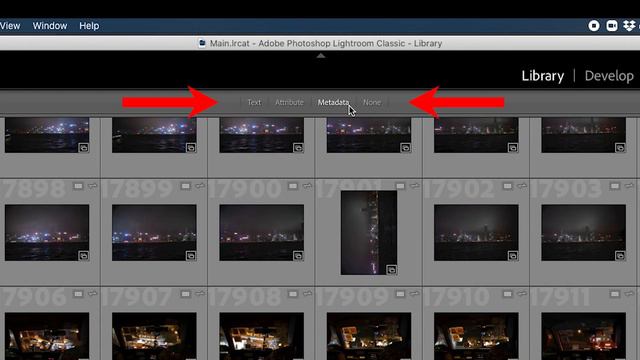Click the rectangle status icon on cell 17903

pyautogui.click(x=615, y=186)
